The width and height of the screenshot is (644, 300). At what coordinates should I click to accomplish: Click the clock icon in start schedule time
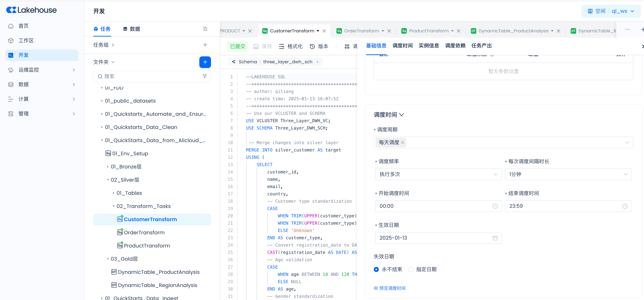pyautogui.click(x=495, y=206)
